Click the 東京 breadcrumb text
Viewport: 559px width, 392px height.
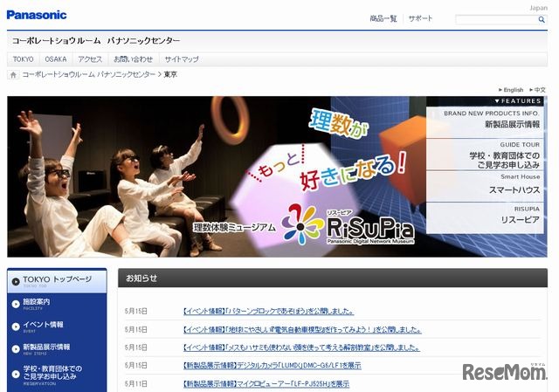pyautogui.click(x=170, y=74)
